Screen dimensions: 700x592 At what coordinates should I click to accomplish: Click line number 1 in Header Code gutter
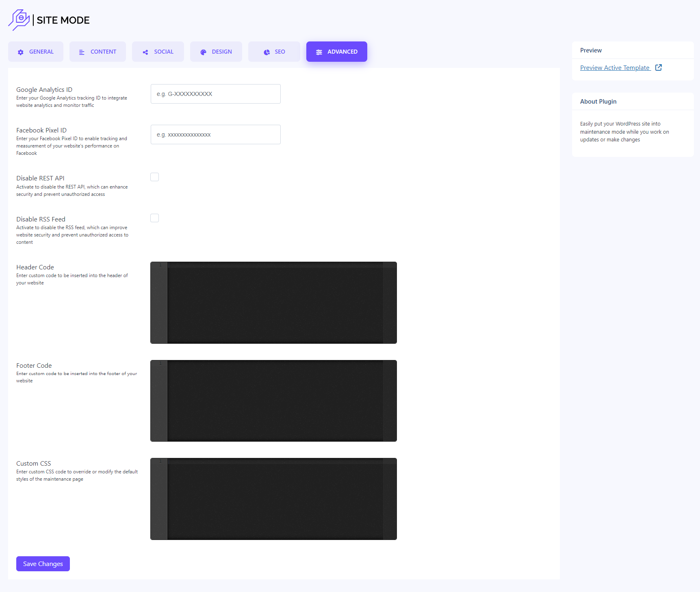160,265
